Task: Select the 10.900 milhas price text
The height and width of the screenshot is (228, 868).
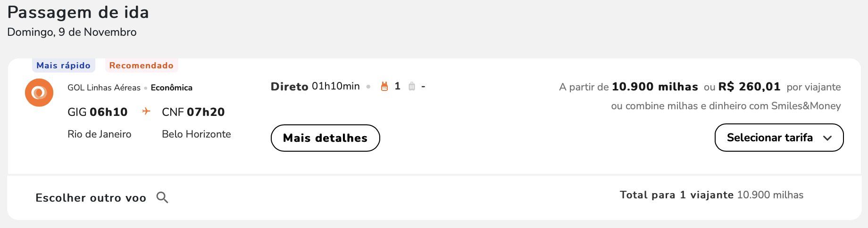Action: click(x=655, y=87)
